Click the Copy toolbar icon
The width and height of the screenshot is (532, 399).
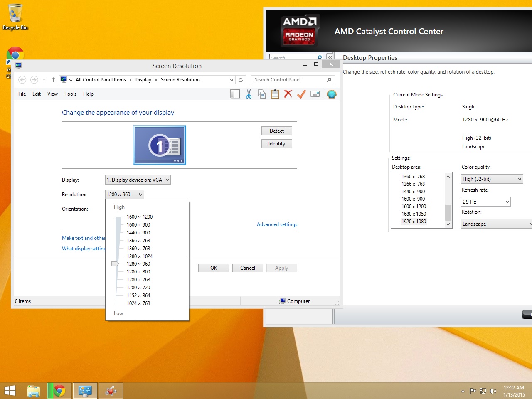262,94
